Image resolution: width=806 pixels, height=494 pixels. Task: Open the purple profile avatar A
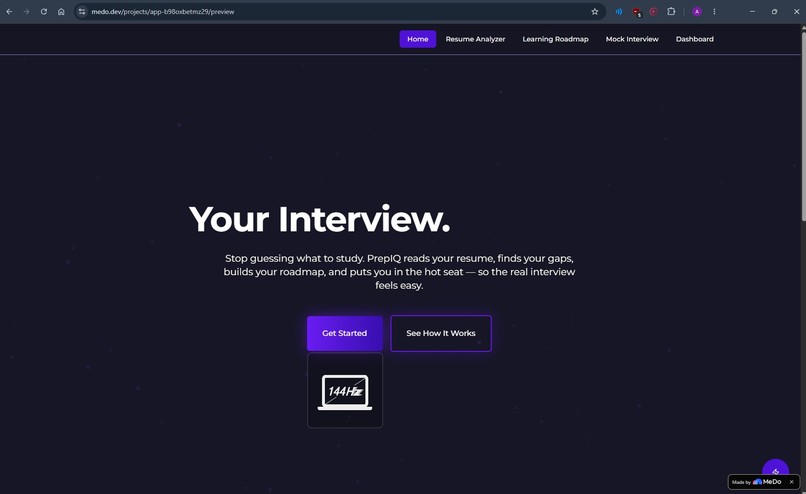(697, 11)
